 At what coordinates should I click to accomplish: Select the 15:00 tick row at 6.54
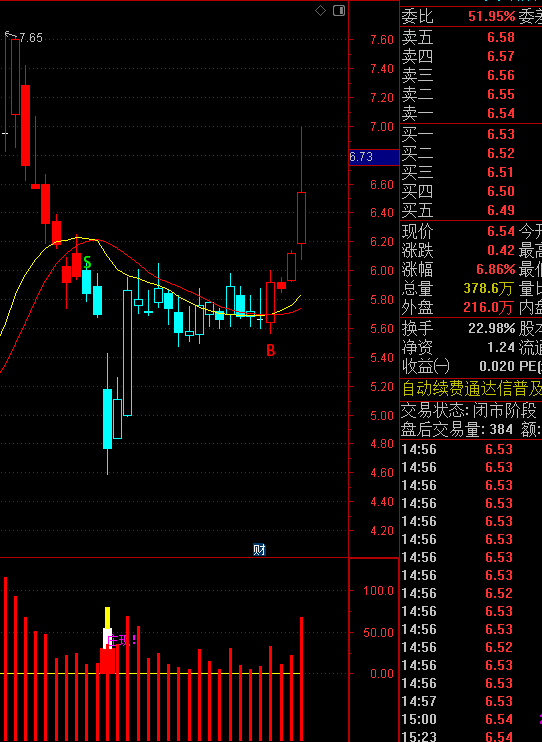[x=471, y=719]
